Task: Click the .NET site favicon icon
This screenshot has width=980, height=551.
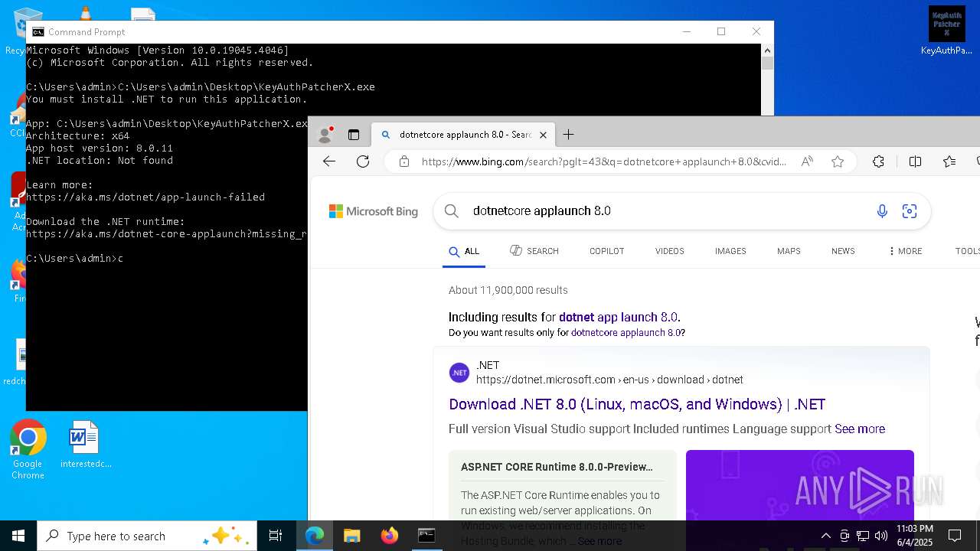Action: (x=459, y=373)
